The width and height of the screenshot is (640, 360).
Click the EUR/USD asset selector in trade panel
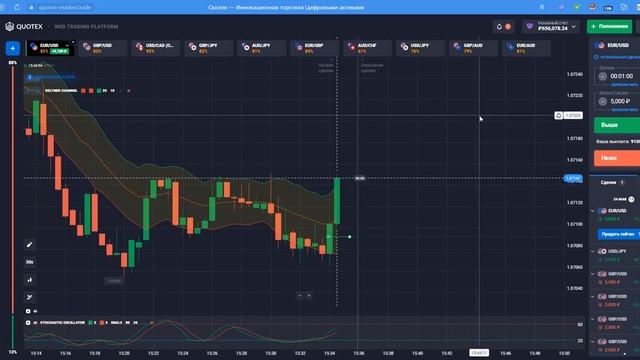pyautogui.click(x=617, y=45)
